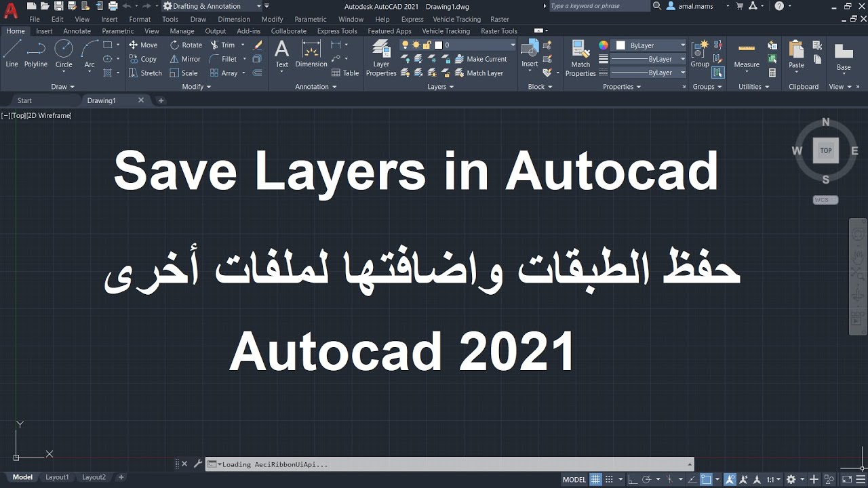Click the command line input
The width and height of the screenshot is (868, 488).
click(449, 464)
